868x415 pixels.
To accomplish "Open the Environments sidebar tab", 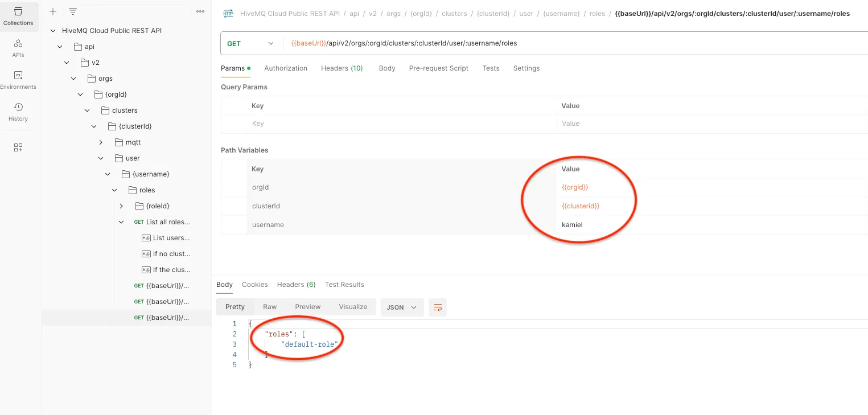I will tap(18, 80).
